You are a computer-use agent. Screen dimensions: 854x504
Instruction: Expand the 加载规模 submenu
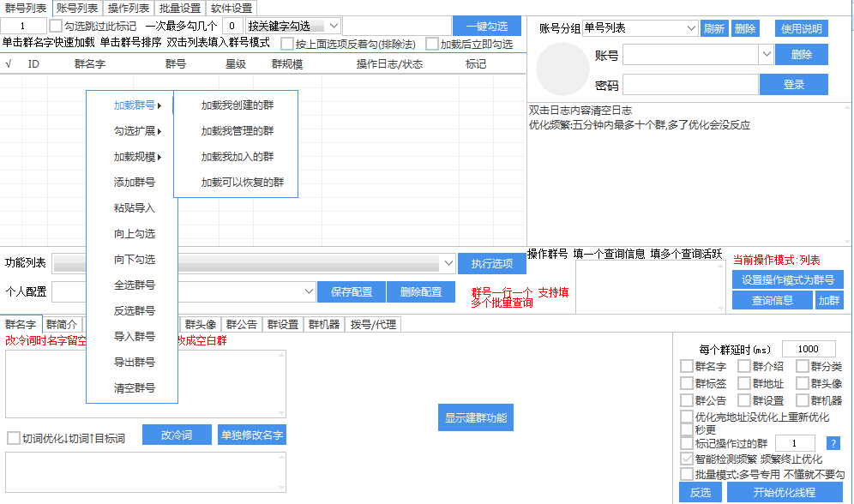pyautogui.click(x=136, y=156)
